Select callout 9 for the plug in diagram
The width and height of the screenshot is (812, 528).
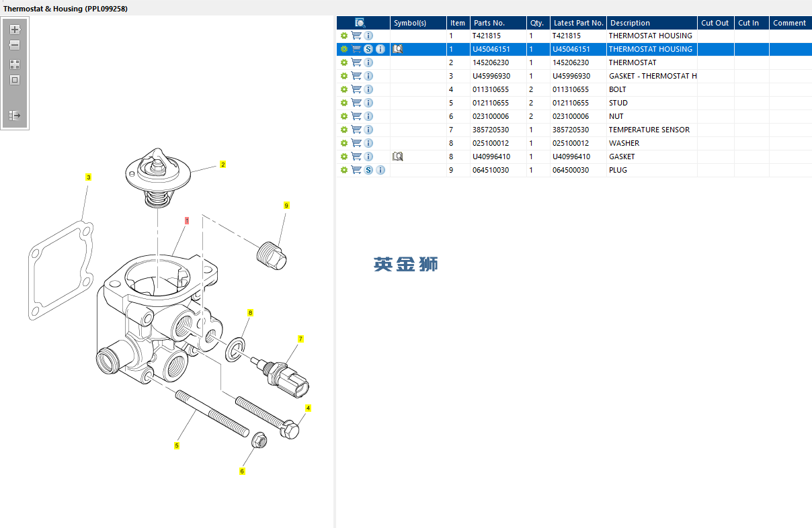(286, 206)
